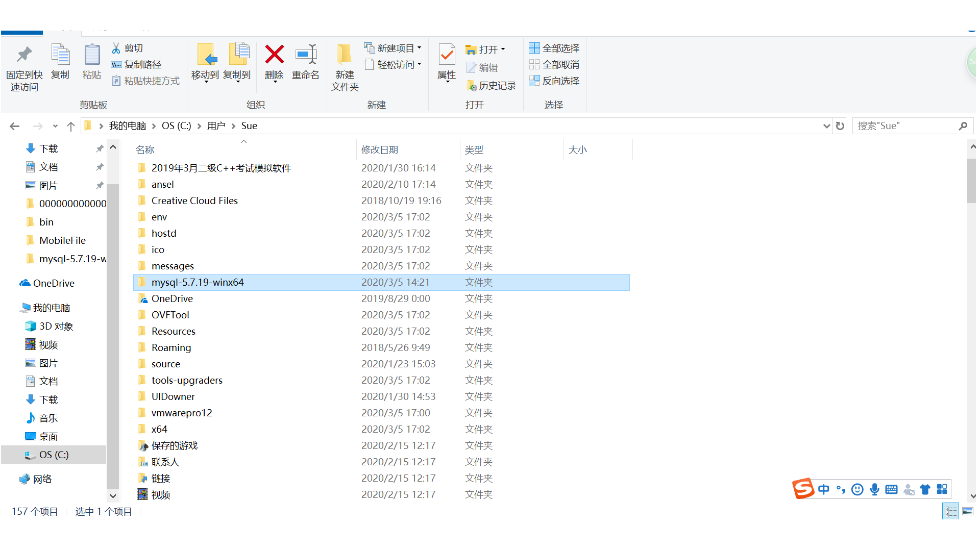
Task: Click the Copy Path button
Action: tap(136, 65)
